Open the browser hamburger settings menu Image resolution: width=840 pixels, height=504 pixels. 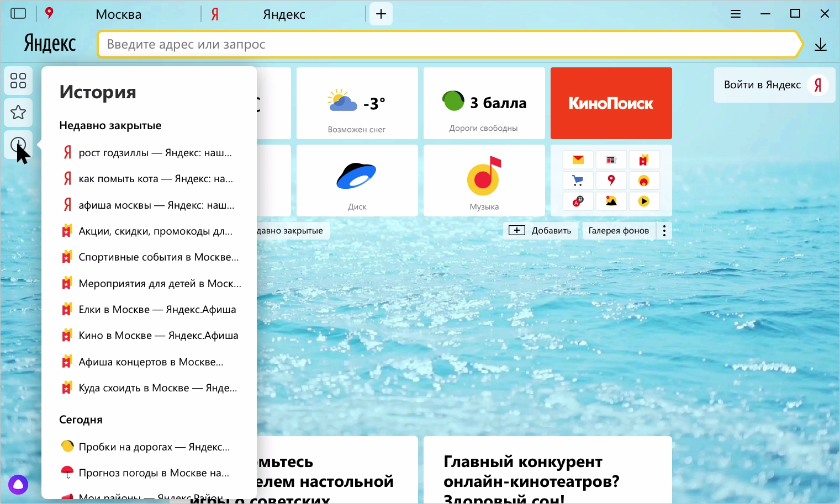(x=736, y=14)
